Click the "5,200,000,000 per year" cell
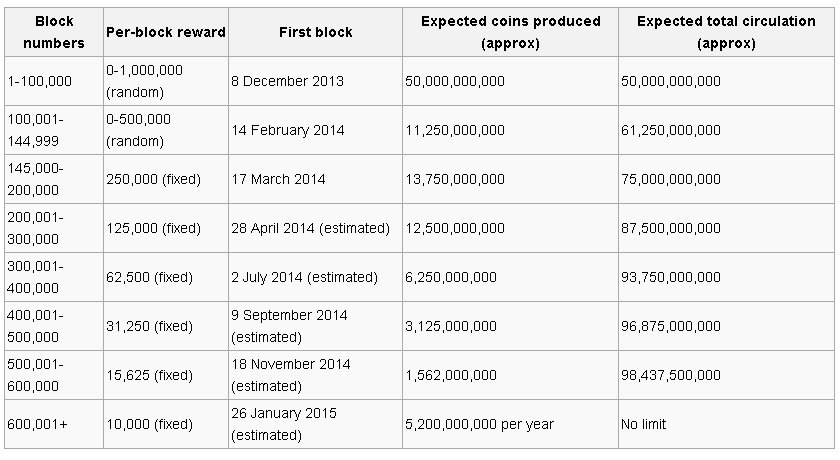Screen dimensions: 840x460 [479, 424]
